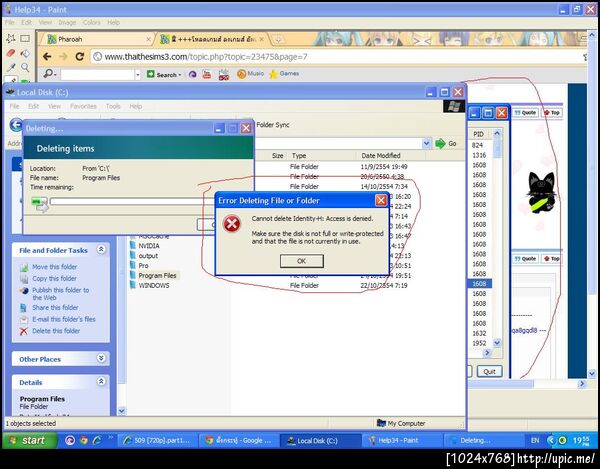Click the NVIDIA folder icon

point(133,246)
